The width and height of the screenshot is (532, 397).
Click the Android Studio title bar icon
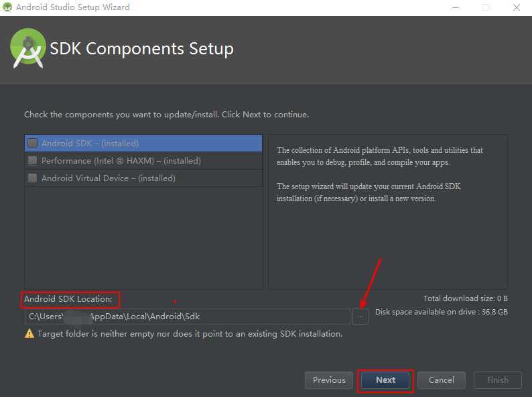pyautogui.click(x=7, y=7)
